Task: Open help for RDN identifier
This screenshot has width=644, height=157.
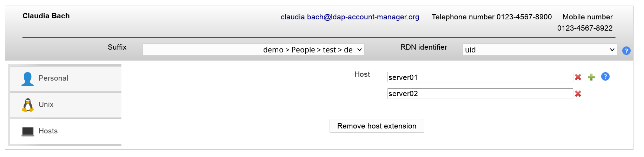Action: [x=626, y=51]
